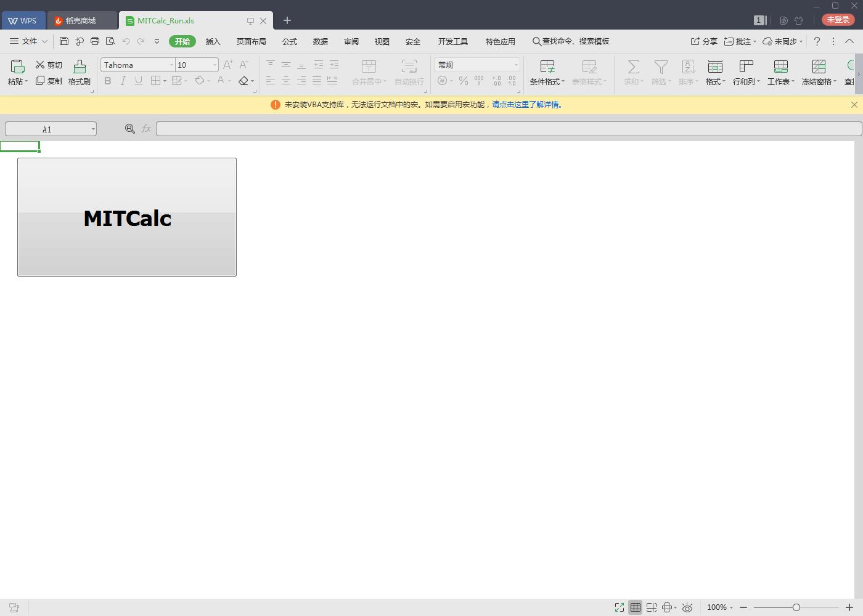
Task: Decrease font size with A- icon
Action: (244, 65)
